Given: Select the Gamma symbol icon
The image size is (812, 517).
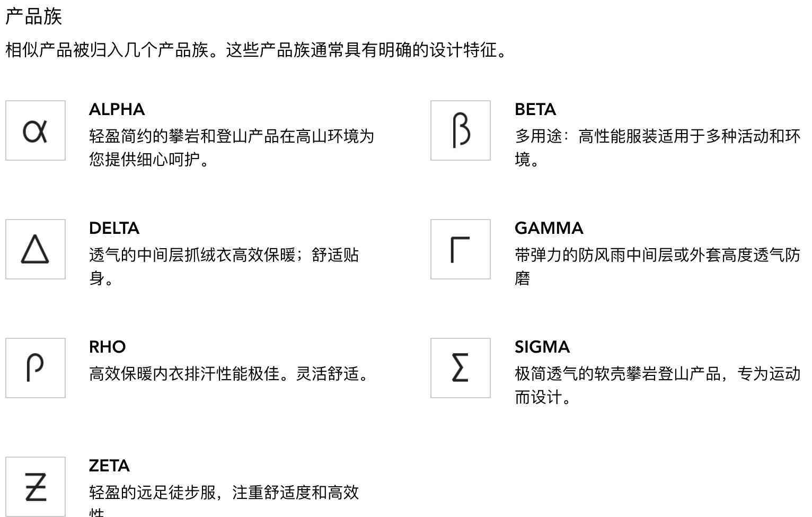Looking at the screenshot, I should point(461,249).
